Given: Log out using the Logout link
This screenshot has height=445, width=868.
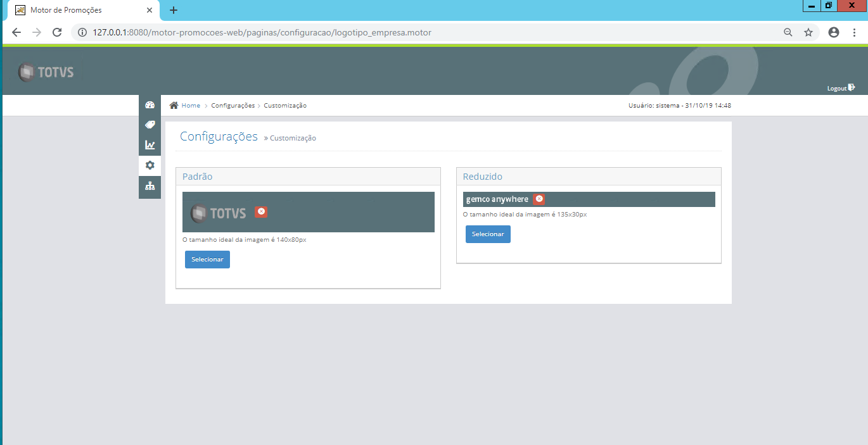Looking at the screenshot, I should point(841,88).
